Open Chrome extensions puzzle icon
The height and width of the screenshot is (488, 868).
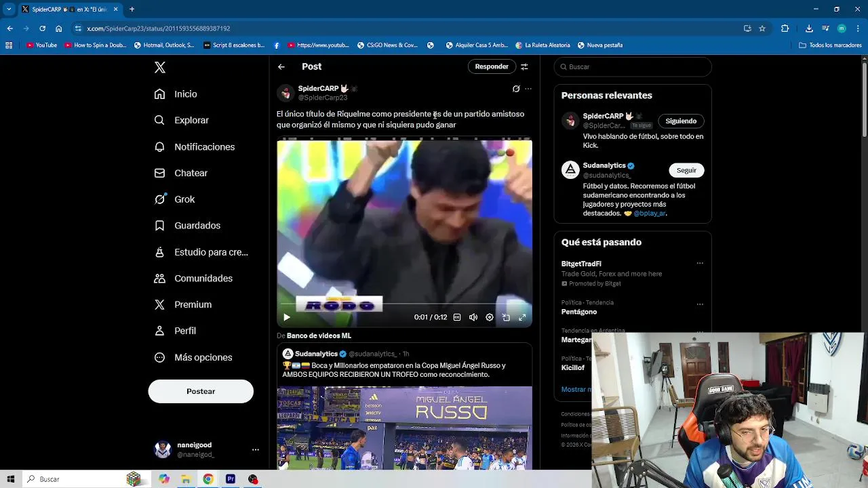click(785, 28)
